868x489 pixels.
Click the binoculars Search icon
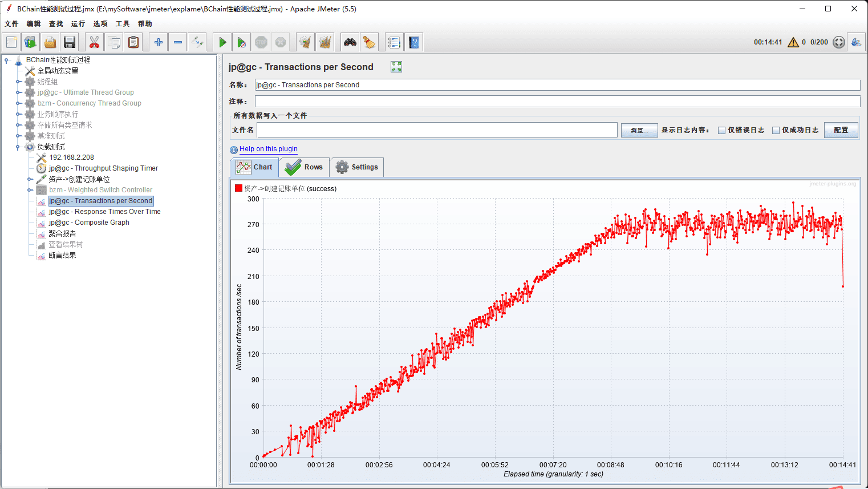[x=350, y=42]
